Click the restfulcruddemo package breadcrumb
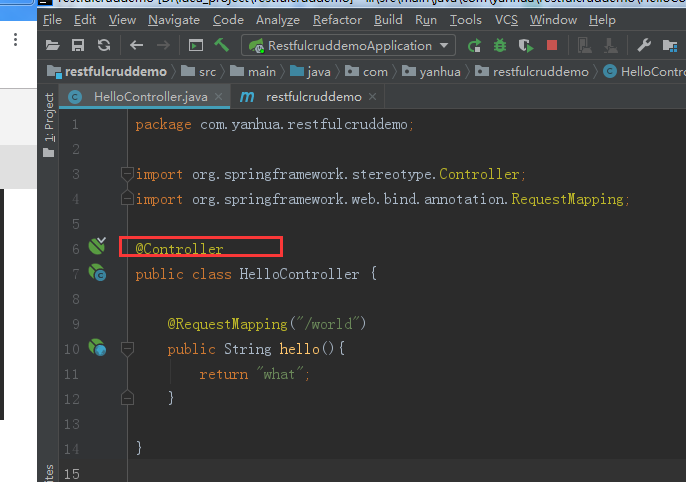Screen dimensions: 686x482 tap(532, 72)
